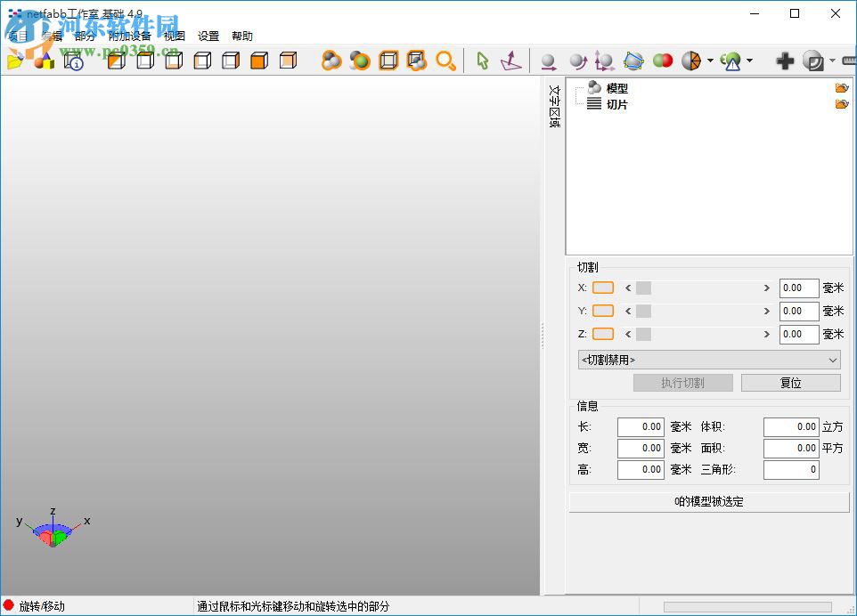
Task: Click the measuring ruler icon
Action: click(847, 61)
